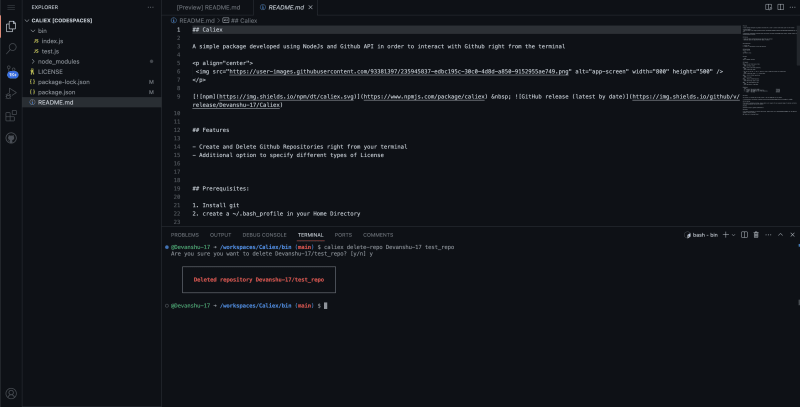This screenshot has height=407, width=800.
Task: Click the 'Deleted repository Devanshu-17/test_repo' message
Action: (259, 279)
